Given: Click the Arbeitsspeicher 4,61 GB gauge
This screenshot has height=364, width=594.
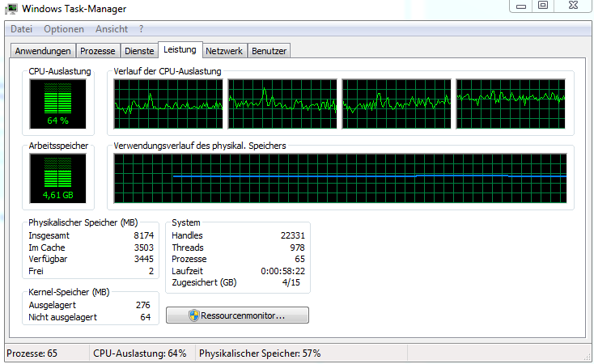Looking at the screenshot, I should (x=58, y=179).
